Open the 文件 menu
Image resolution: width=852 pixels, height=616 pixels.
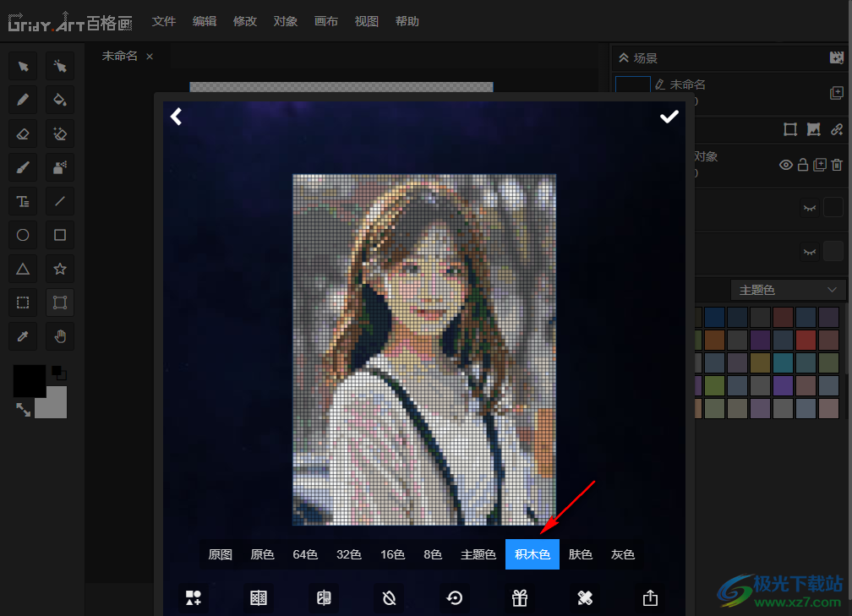coord(164,21)
